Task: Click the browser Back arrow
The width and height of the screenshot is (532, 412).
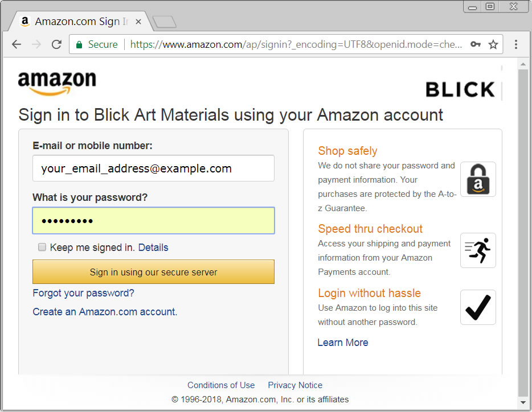Action: 17,44
